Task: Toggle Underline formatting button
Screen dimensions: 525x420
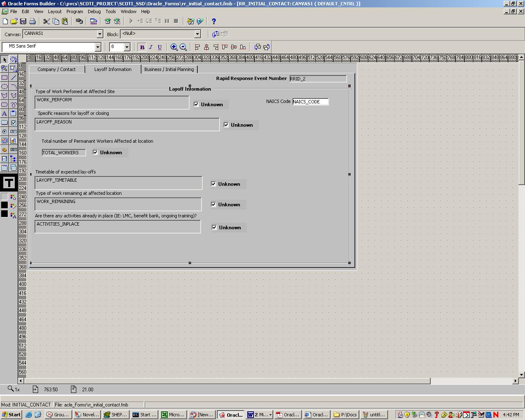Action: 160,47
